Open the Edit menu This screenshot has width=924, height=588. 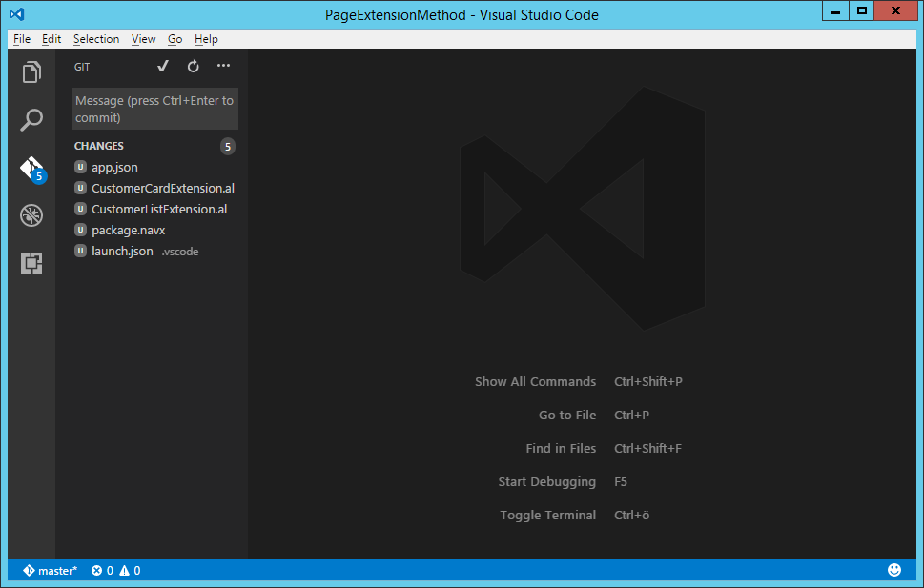(x=51, y=39)
